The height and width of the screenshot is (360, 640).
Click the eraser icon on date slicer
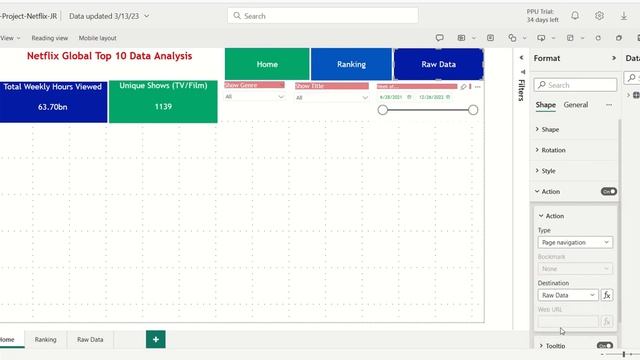click(463, 87)
